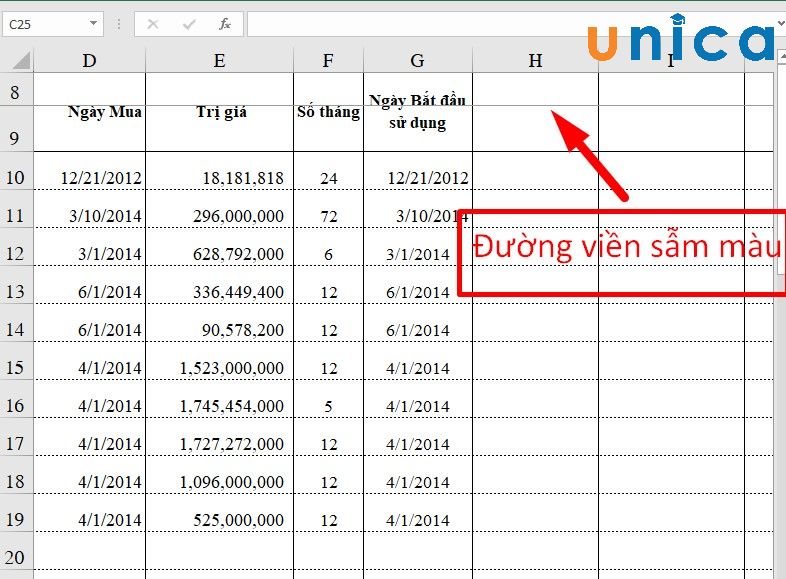Image resolution: width=786 pixels, height=579 pixels.
Task: Select column G header
Action: (418, 60)
